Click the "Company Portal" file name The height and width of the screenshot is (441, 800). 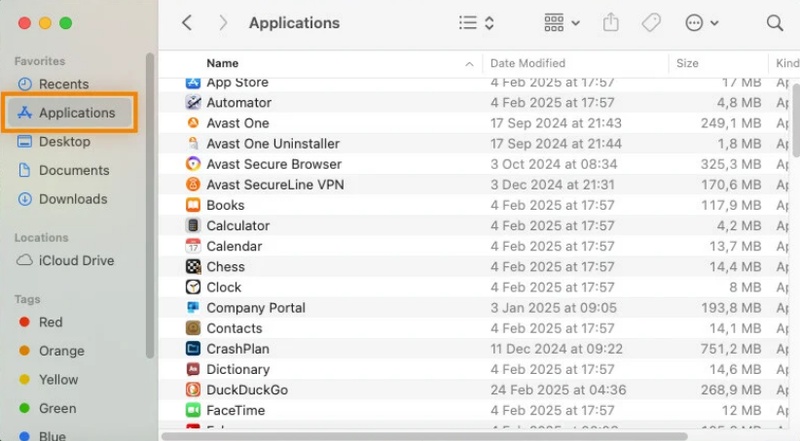pos(256,308)
